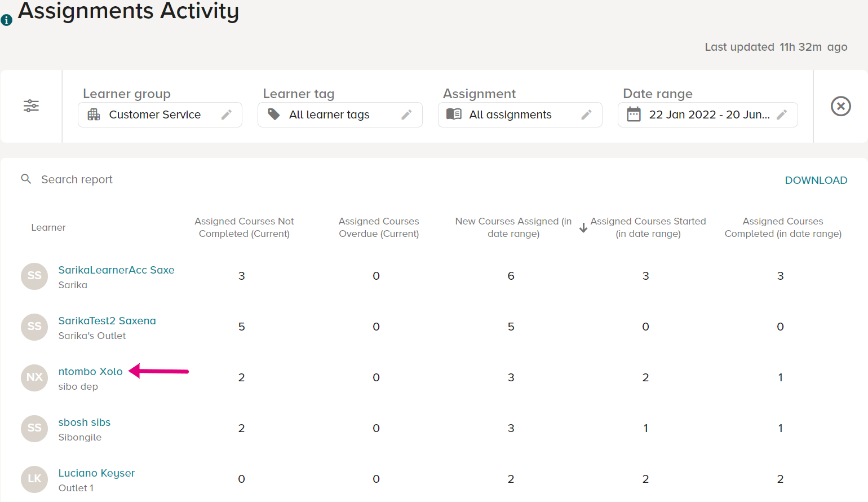Edit Learner group with pencil icon

coord(227,115)
